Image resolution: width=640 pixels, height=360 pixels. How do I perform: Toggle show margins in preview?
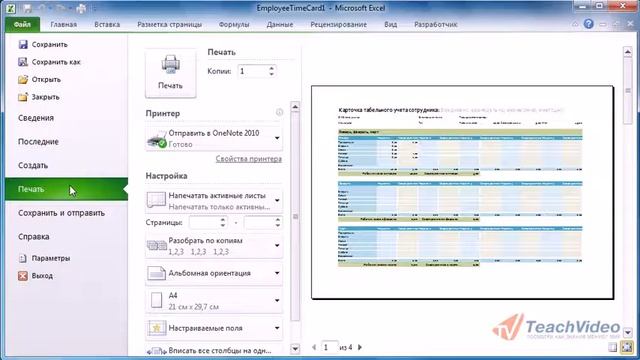(613, 347)
